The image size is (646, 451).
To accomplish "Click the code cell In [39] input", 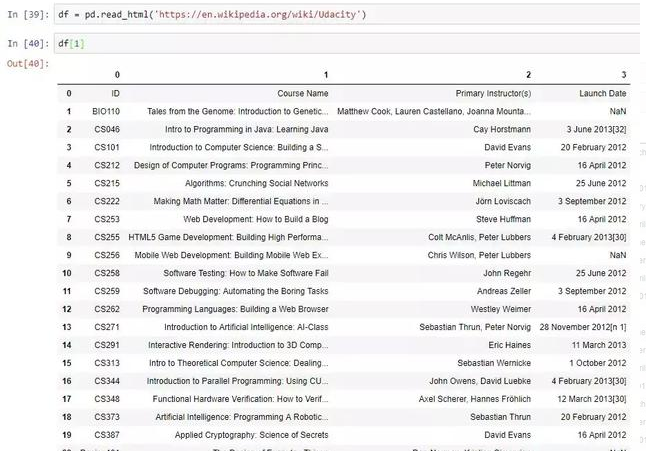I will coord(348,15).
